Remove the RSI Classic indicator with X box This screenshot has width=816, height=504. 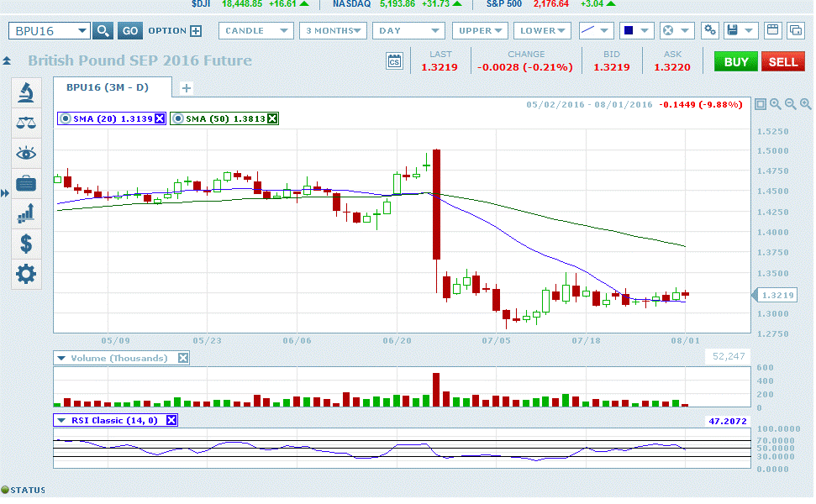(171, 420)
